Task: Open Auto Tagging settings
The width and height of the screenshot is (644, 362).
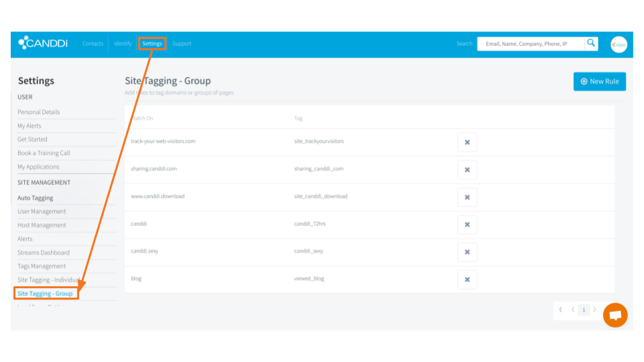Action: click(36, 198)
